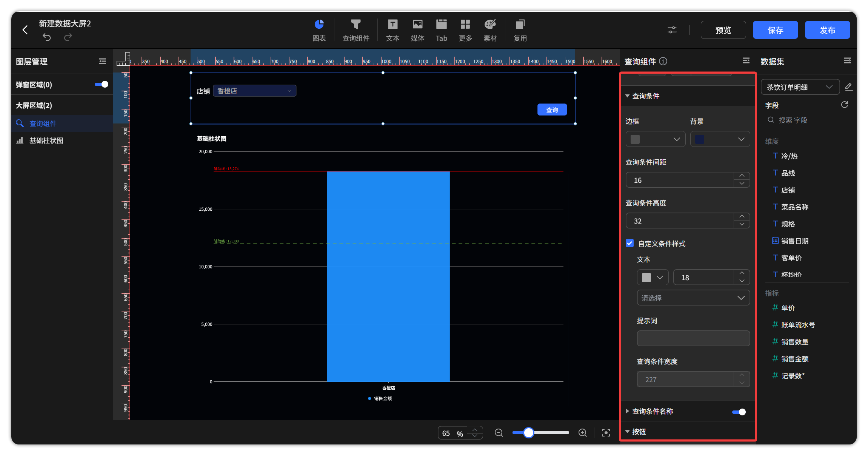
Task: Click the canvas zoom slider handle
Action: coord(529,433)
